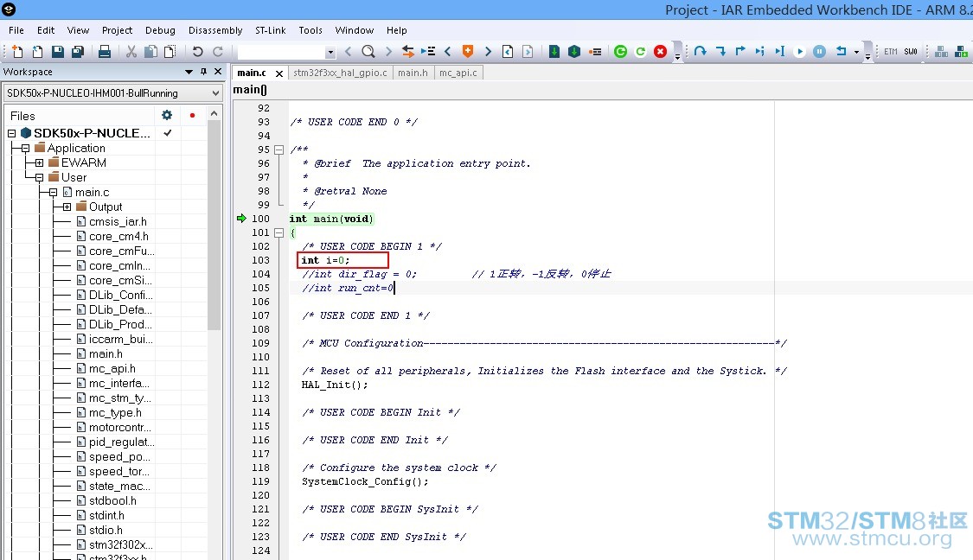Collapse main.c node in workspace tree
Image resolution: width=973 pixels, height=560 pixels.
[x=54, y=192]
